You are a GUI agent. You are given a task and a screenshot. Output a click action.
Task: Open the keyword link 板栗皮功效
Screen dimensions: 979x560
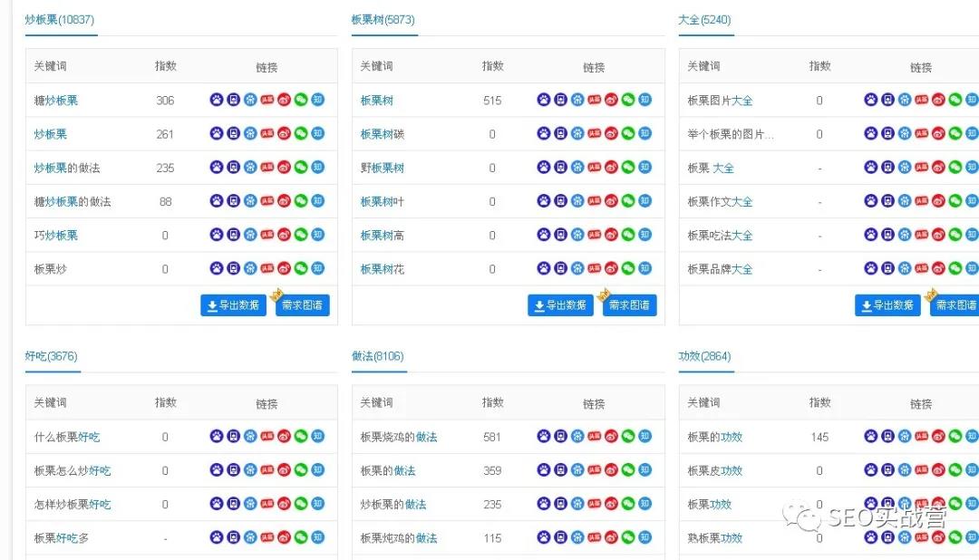(716, 470)
